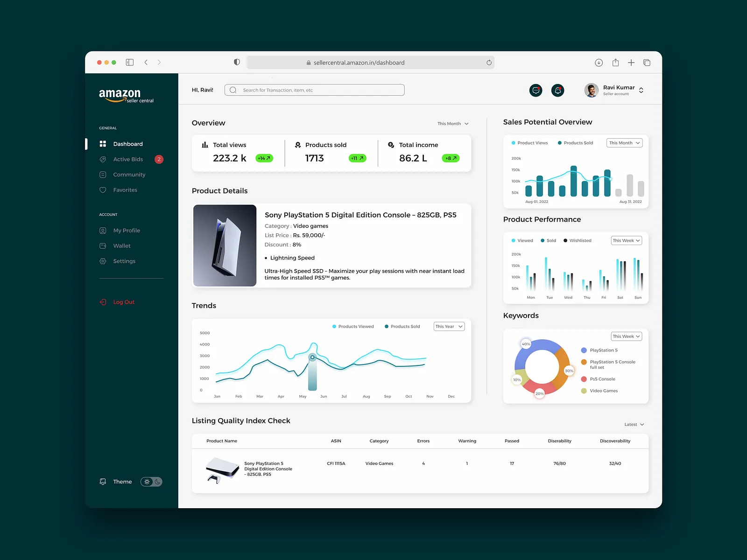Viewport: 747px width, 560px height.
Task: Click the privacy shield icon beside address bar
Action: tap(237, 62)
